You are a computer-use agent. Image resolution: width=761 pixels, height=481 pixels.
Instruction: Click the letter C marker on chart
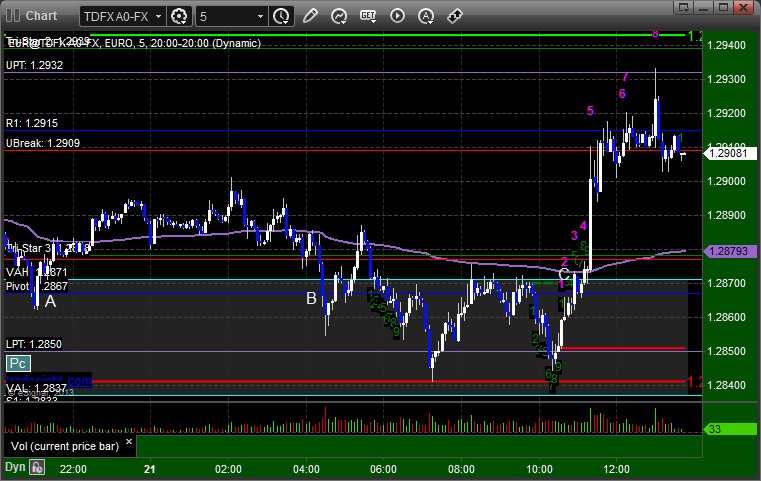[x=564, y=274]
